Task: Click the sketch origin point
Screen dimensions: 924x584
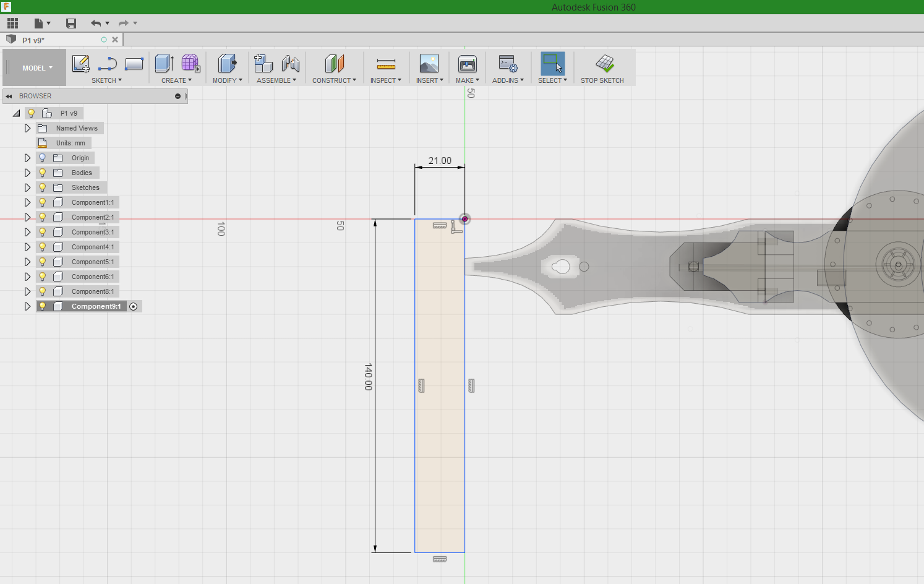Action: point(464,218)
